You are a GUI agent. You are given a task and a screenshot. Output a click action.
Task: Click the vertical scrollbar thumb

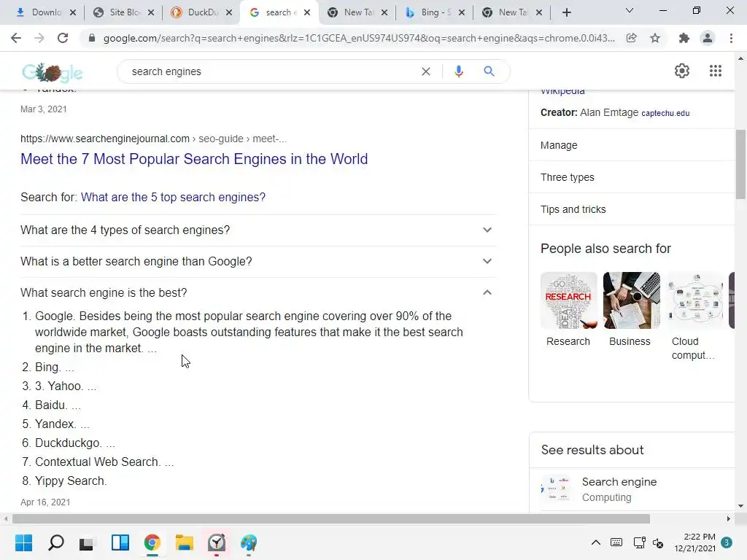(741, 164)
